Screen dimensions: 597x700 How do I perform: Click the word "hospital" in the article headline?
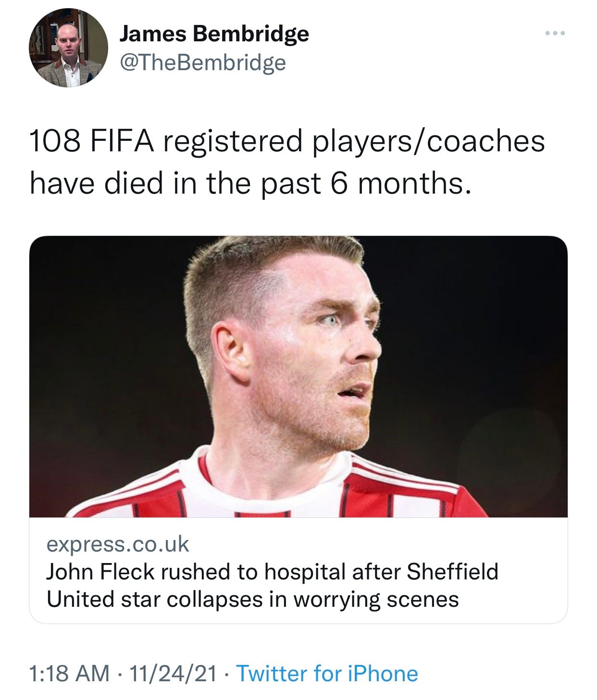coord(305,572)
